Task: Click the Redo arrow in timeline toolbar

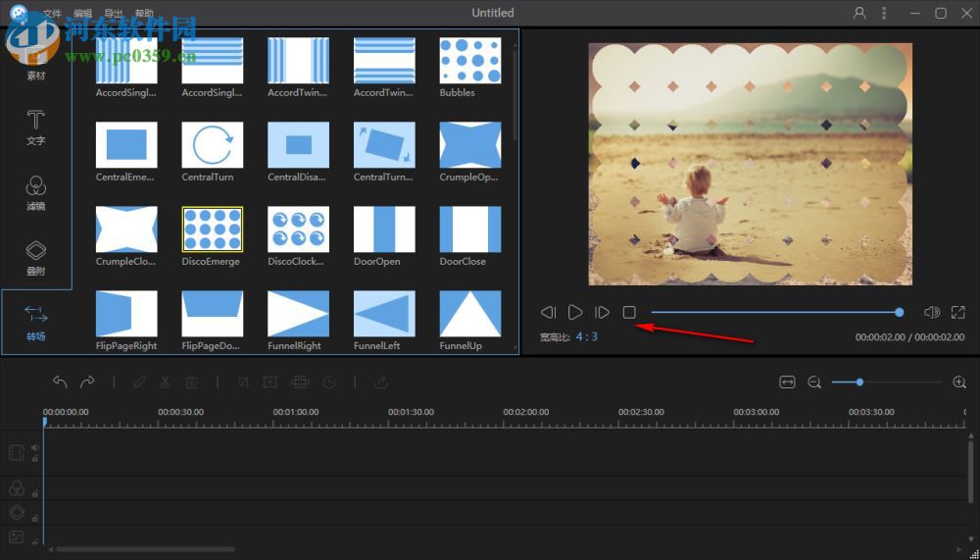Action: click(87, 382)
